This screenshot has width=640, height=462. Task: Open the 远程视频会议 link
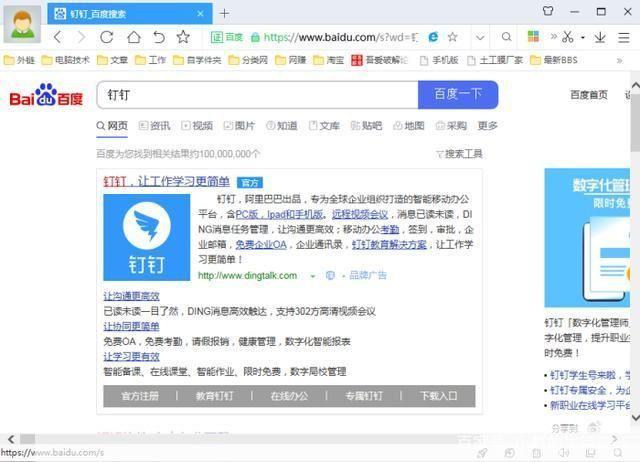(x=360, y=214)
